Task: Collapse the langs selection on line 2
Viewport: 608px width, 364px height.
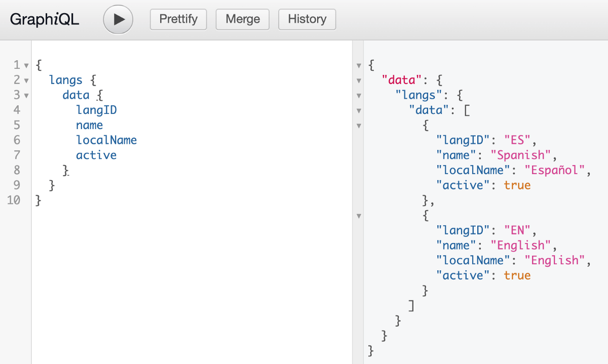Action: point(25,80)
